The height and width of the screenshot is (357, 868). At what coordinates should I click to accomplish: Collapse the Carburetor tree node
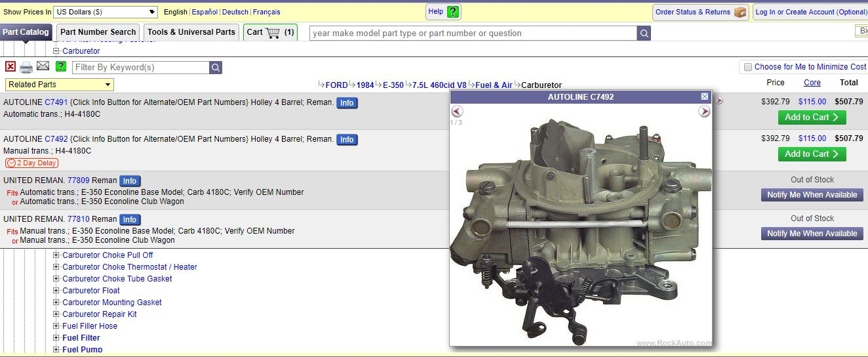click(x=56, y=51)
